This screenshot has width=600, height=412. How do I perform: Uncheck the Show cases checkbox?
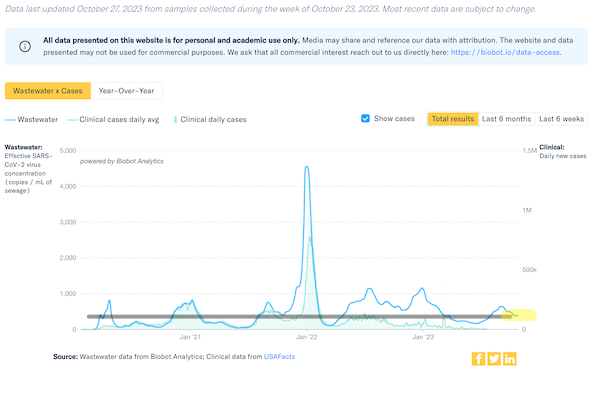(x=366, y=119)
